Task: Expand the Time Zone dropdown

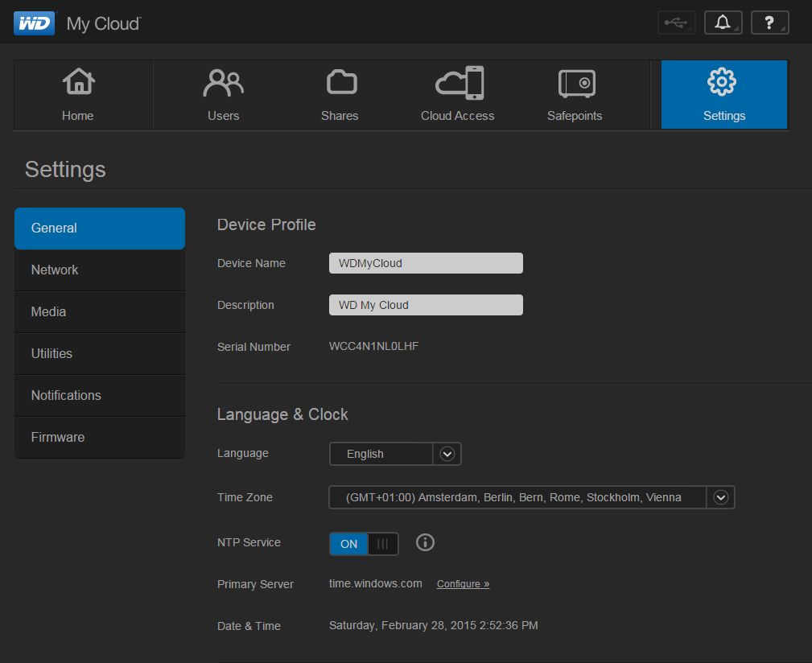Action: click(x=532, y=497)
